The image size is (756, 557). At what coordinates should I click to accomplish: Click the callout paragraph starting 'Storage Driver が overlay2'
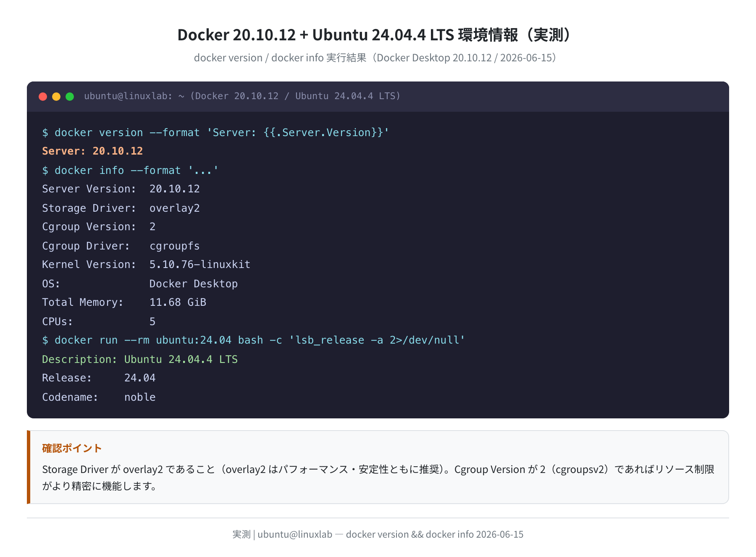click(378, 478)
